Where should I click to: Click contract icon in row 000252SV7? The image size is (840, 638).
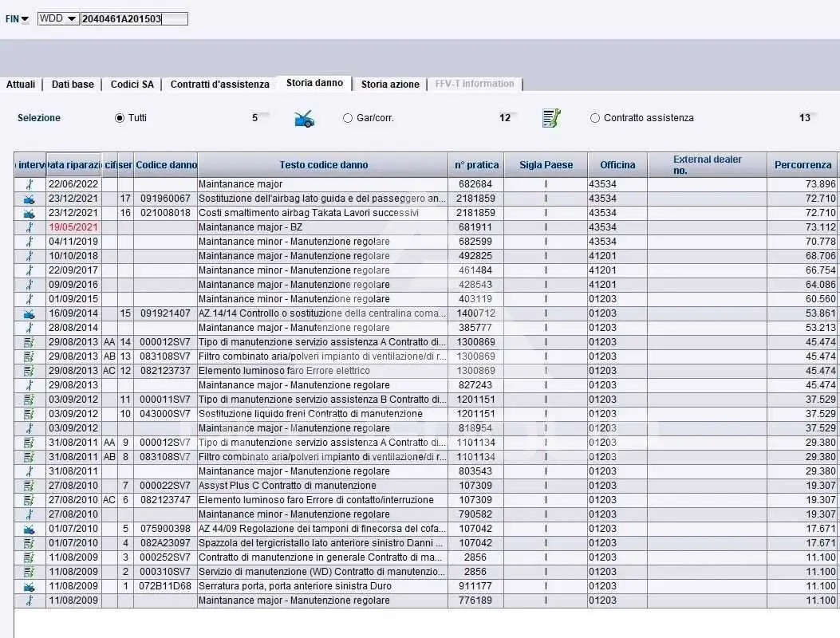coord(30,557)
